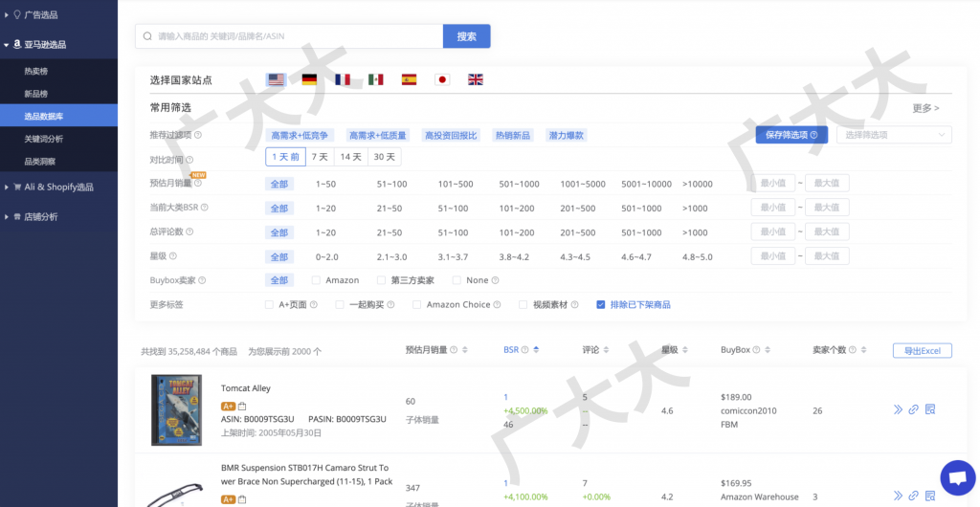Viewport: 980px width, 507px height.
Task: Uncheck the 排除已下架商品 checkbox
Action: [x=601, y=305]
